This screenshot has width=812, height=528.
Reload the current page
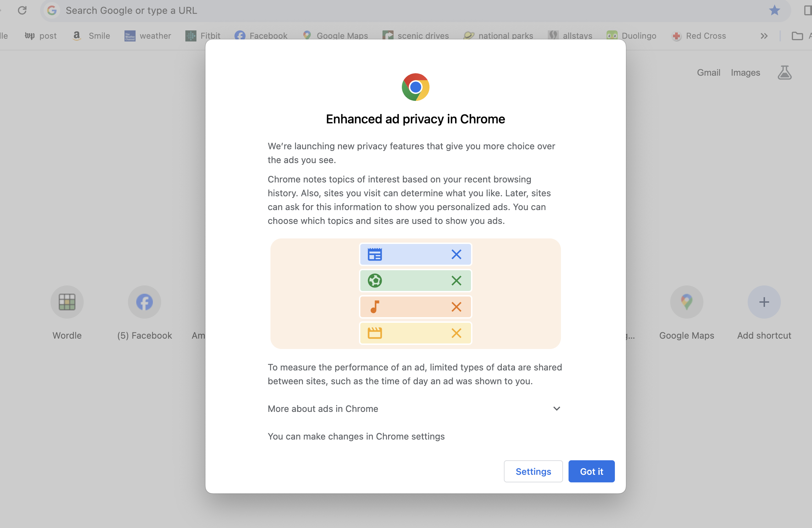tap(23, 10)
